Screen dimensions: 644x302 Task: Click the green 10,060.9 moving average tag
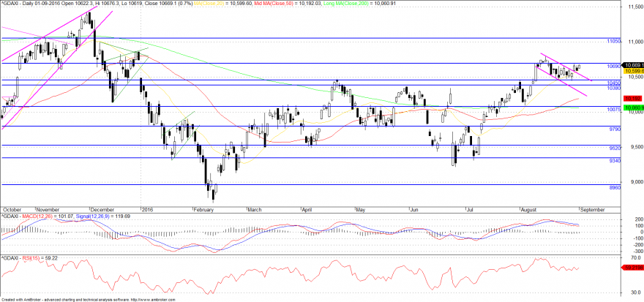(x=633, y=108)
